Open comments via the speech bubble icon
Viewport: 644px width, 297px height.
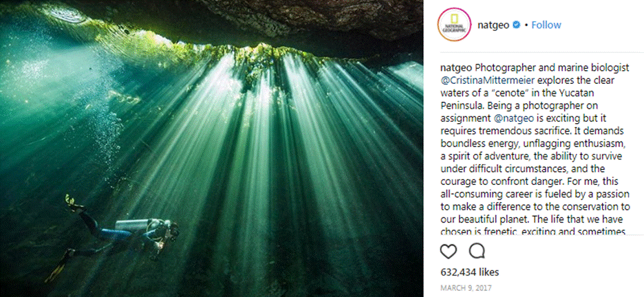pos(476,251)
